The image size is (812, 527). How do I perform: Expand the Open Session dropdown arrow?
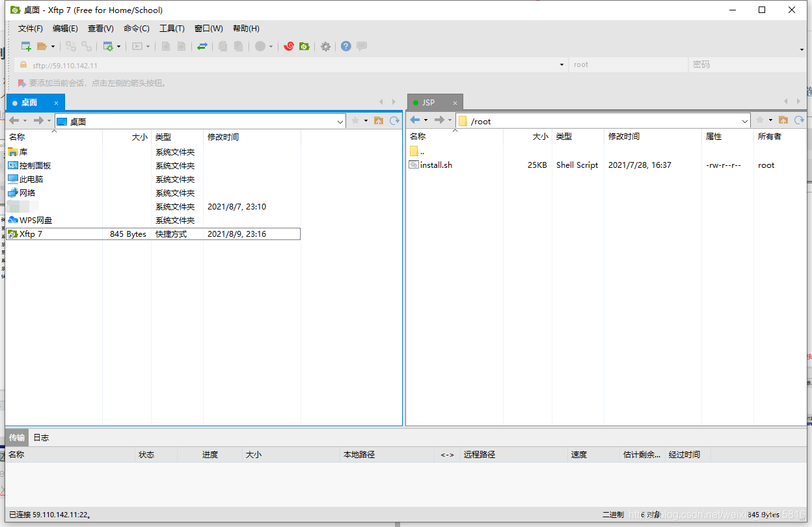coord(53,47)
